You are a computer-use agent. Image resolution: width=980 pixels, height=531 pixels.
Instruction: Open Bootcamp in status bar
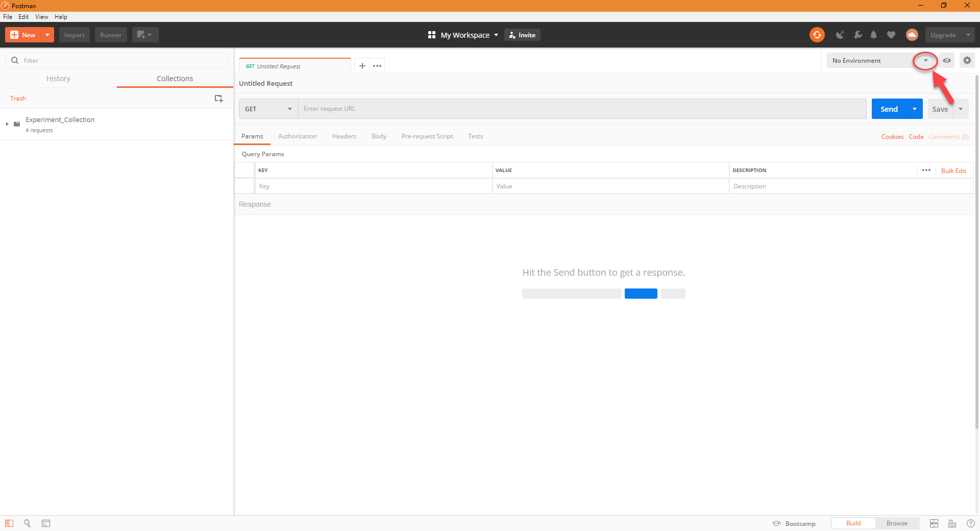pos(794,523)
